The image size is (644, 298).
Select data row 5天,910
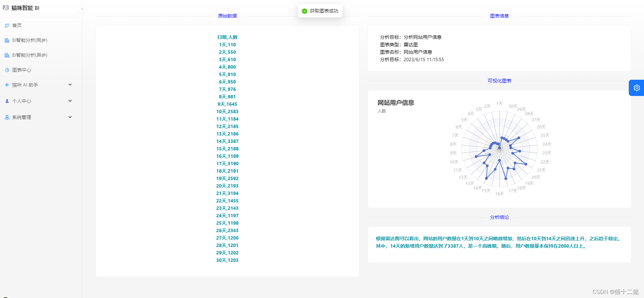(x=227, y=74)
